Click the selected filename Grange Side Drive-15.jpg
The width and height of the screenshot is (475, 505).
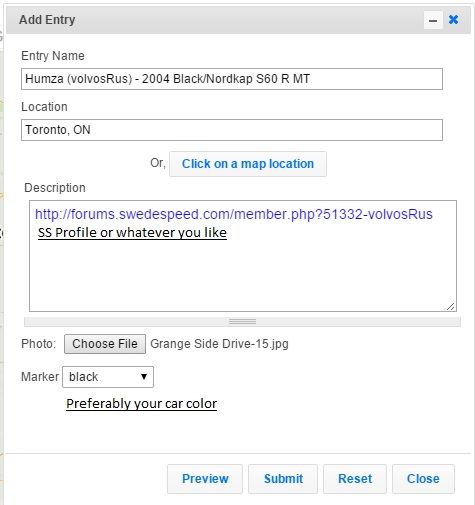219,344
